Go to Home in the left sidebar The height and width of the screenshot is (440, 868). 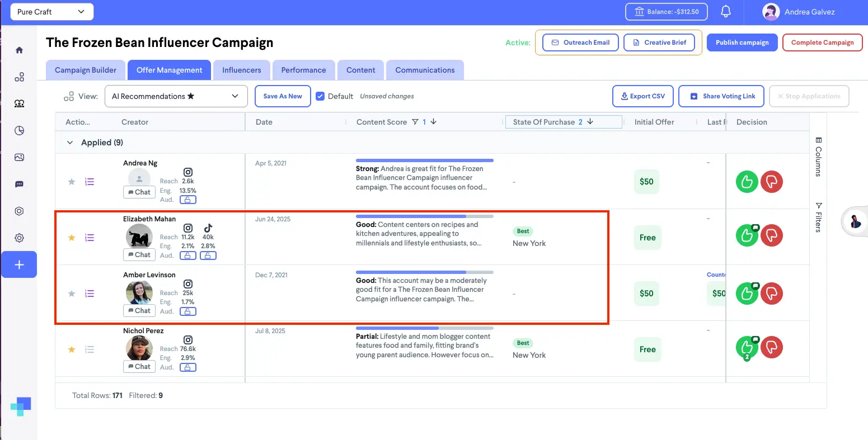(19, 50)
